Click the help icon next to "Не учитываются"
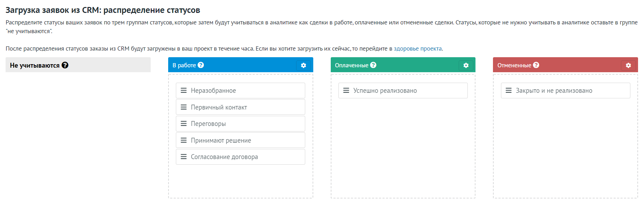This screenshot has height=203, width=644. tap(65, 65)
